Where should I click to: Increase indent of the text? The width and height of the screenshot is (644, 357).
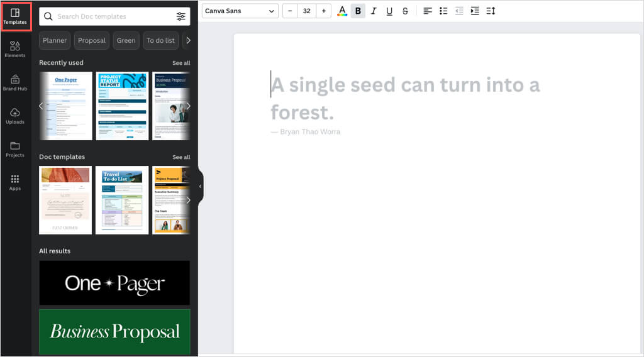pos(475,11)
